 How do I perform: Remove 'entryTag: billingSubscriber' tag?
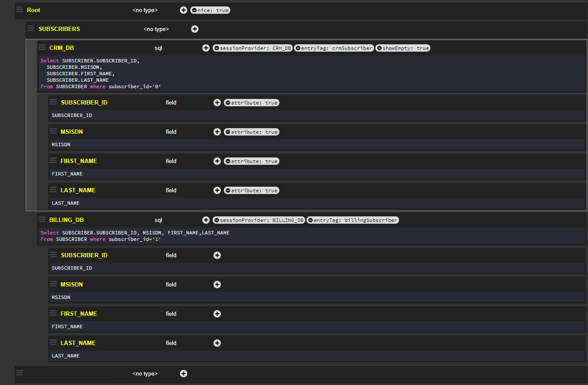pyautogui.click(x=310, y=220)
